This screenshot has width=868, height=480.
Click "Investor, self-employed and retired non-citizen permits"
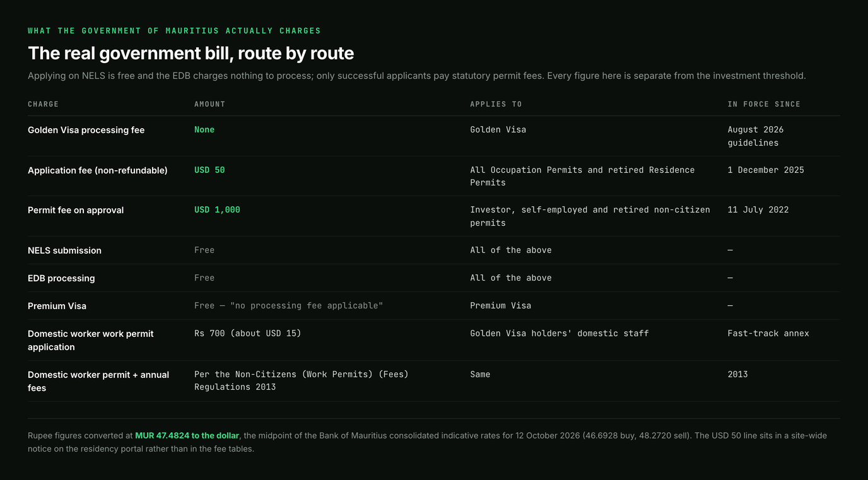tap(590, 216)
